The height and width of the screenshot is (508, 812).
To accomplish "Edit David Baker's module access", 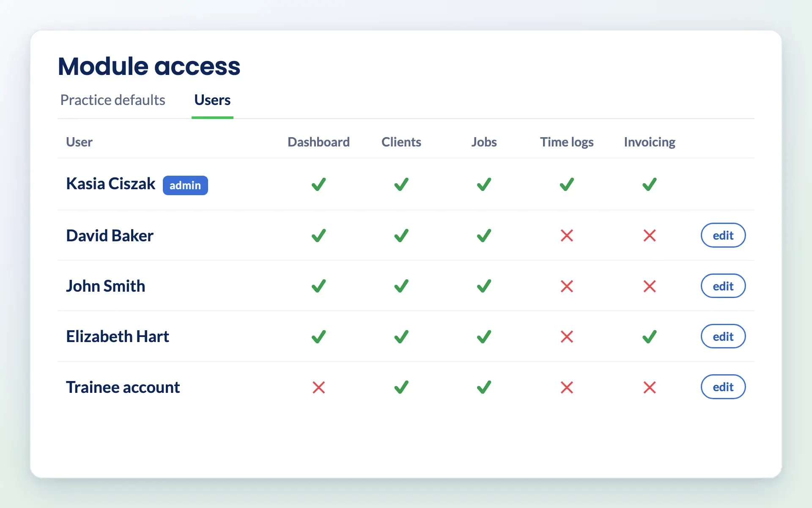I will 723,235.
